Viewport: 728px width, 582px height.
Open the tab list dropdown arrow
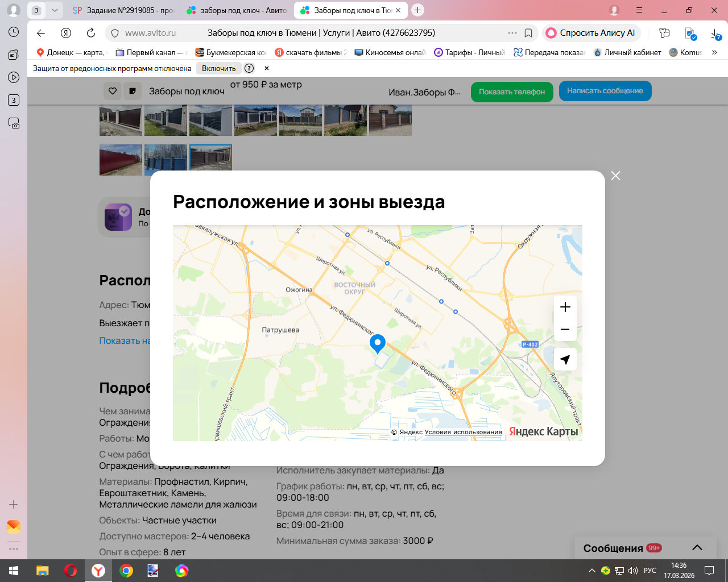pos(55,10)
